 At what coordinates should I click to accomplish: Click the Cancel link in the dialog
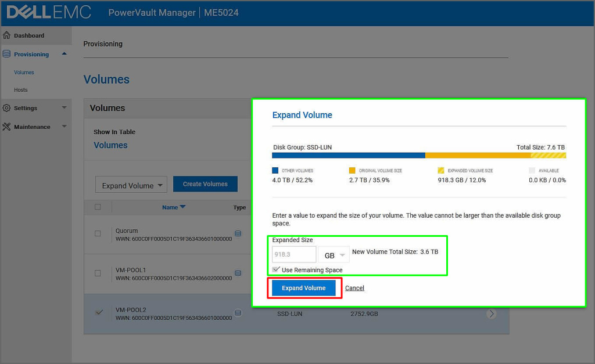354,288
